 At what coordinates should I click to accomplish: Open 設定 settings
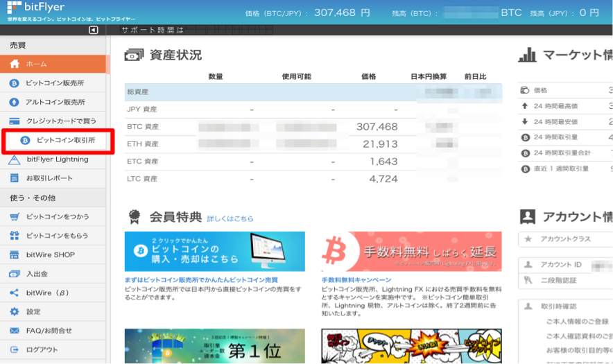tap(53, 311)
